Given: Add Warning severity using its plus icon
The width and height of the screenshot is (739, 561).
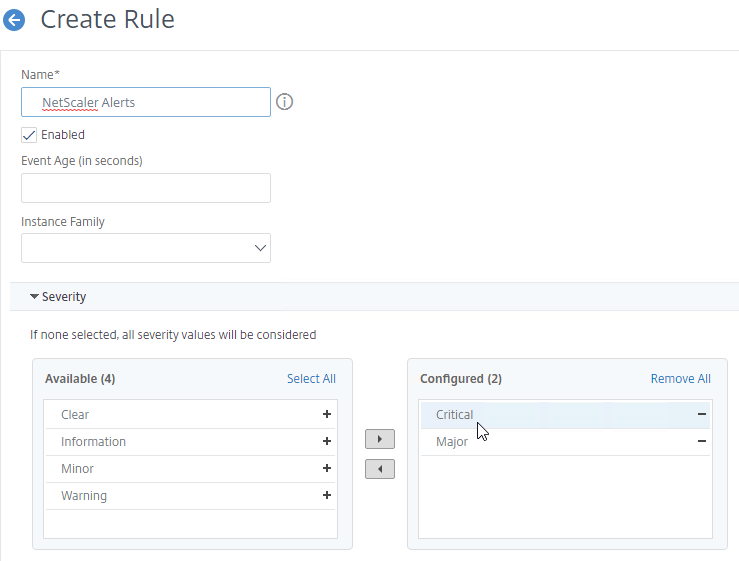Looking at the screenshot, I should (x=327, y=495).
